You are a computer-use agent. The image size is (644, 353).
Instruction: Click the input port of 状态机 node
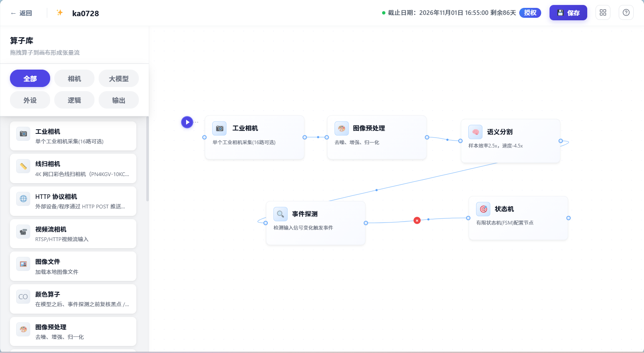click(x=468, y=218)
